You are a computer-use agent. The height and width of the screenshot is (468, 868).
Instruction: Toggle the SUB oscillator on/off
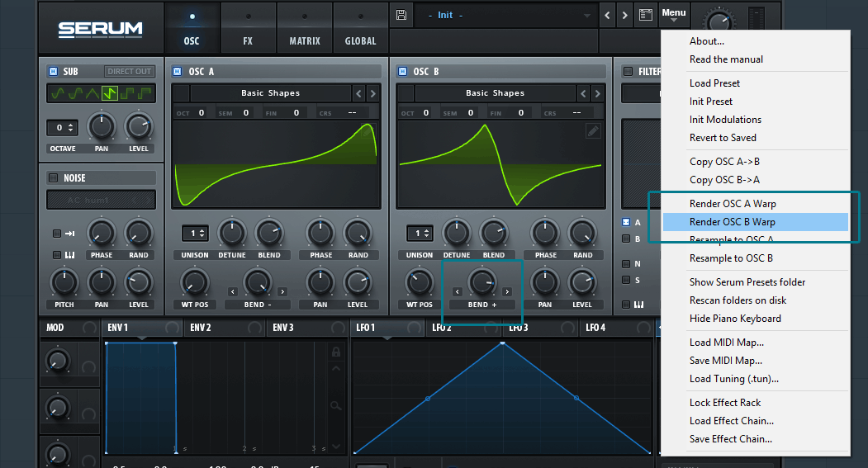pos(53,71)
